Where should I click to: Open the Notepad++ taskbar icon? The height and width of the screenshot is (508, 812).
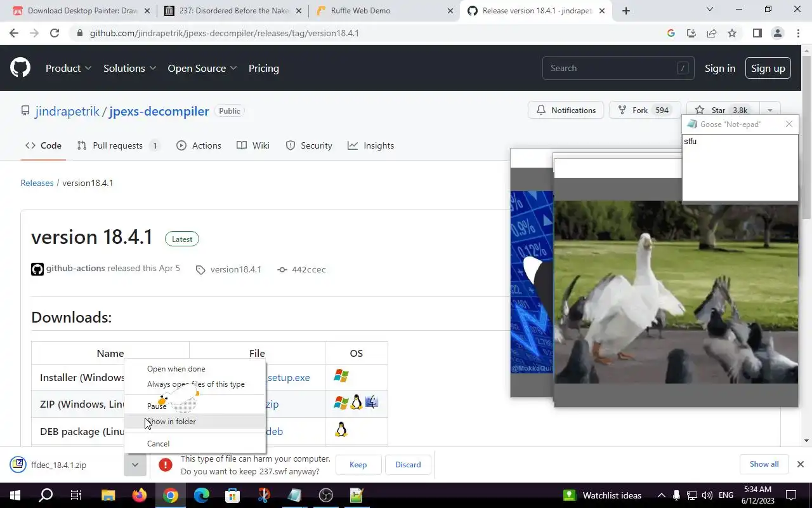coord(357,495)
